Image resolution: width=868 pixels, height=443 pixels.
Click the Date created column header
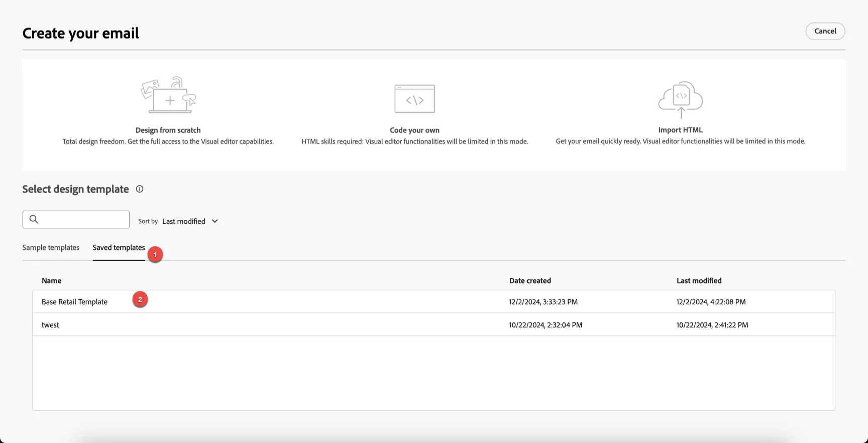coord(530,281)
